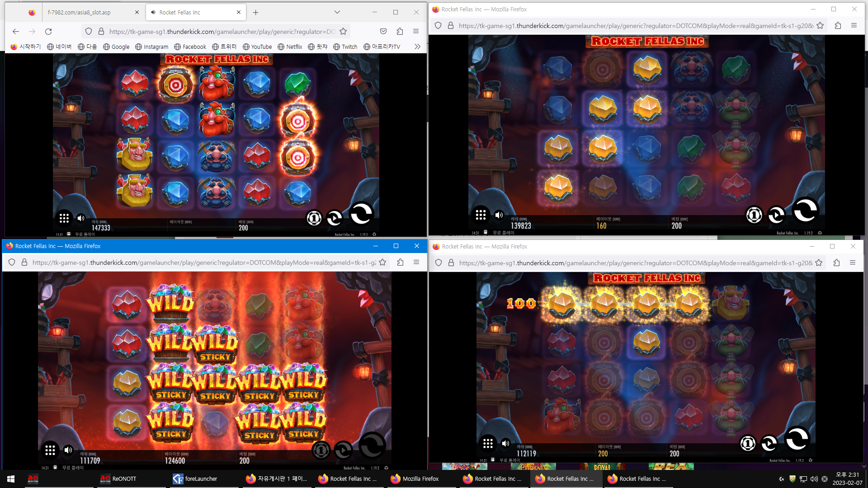The height and width of the screenshot is (488, 868).
Task: Open application menu in top-right Firefox window
Action: (854, 25)
